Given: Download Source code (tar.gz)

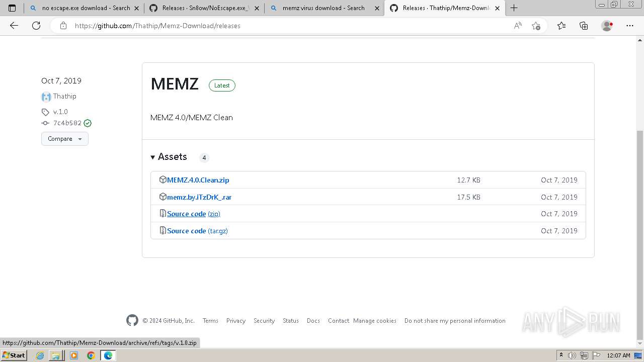Looking at the screenshot, I should click(x=197, y=231).
